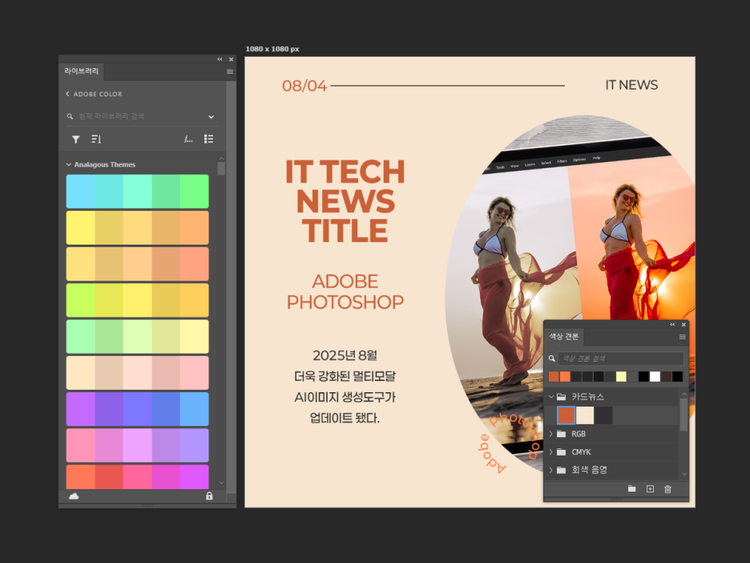Open the library search scope dropdown
This screenshot has width=750, height=563.
211,117
